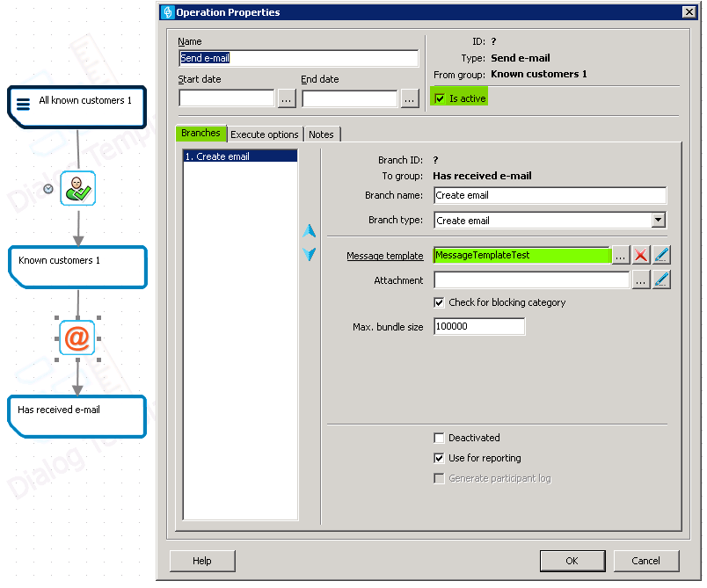Viewport: 707px width, 588px height.
Task: Open the End date picker button
Action: point(410,98)
